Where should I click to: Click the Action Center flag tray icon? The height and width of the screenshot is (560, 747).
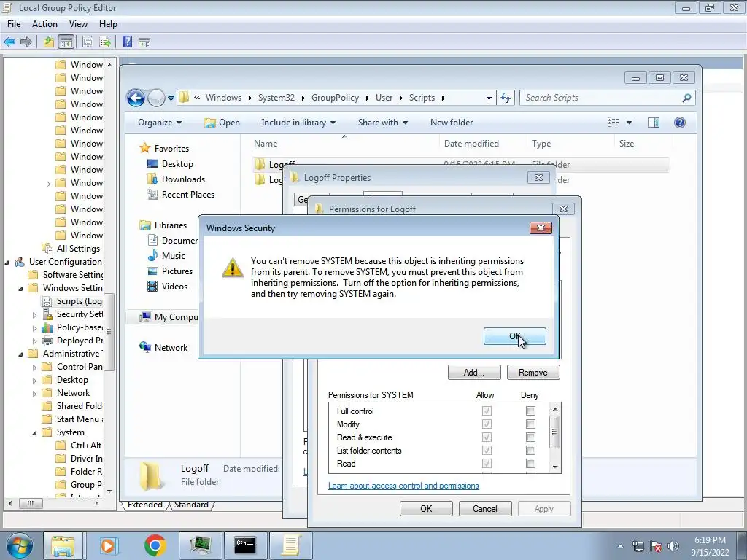pyautogui.click(x=656, y=546)
